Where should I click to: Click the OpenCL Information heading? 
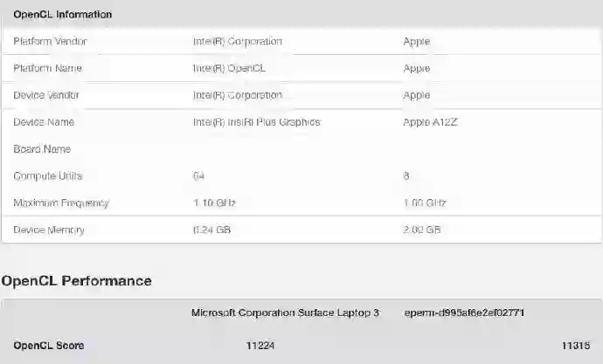62,15
